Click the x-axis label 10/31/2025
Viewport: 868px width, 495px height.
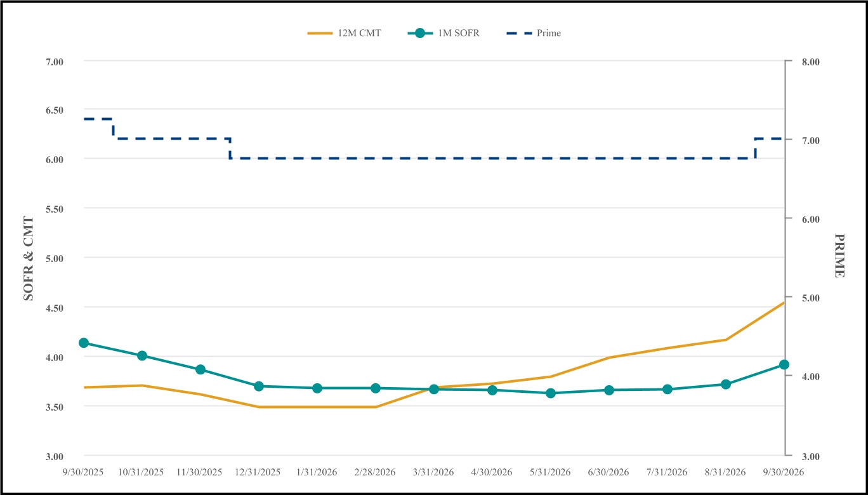click(x=141, y=472)
